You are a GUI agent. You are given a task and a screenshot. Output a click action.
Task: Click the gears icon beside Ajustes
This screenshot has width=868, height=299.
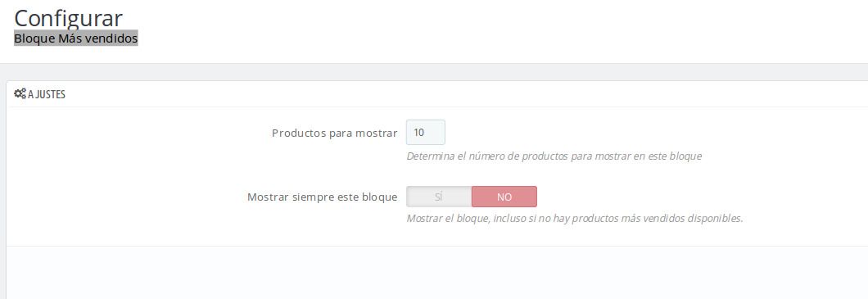20,94
